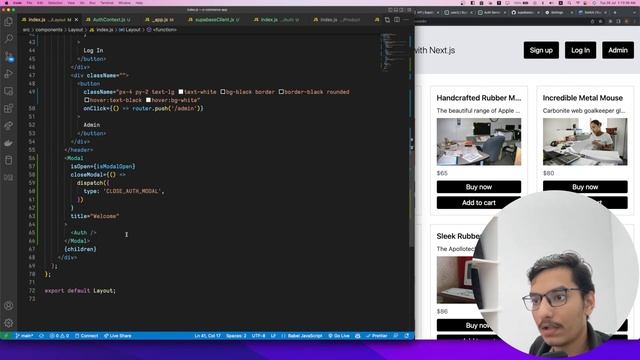The width and height of the screenshot is (640, 360).
Task: Switch to the supabaseClient.js tab
Action: coord(214,20)
